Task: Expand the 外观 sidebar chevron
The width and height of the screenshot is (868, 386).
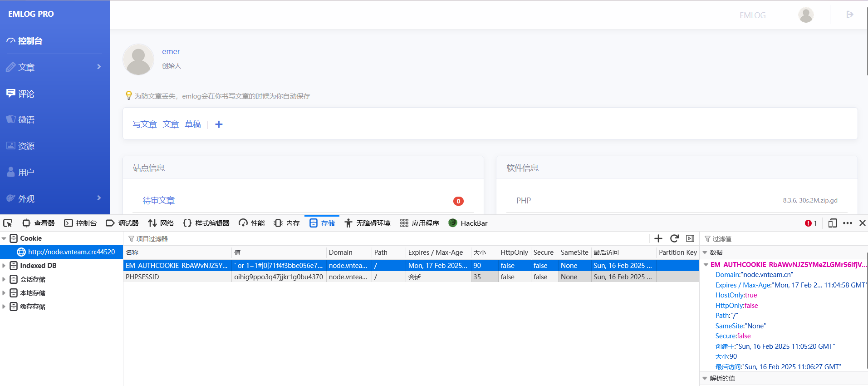Action: point(99,198)
